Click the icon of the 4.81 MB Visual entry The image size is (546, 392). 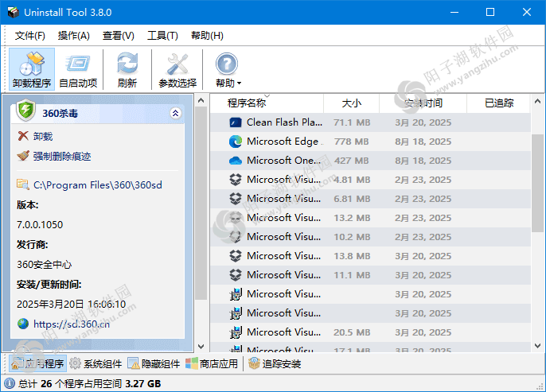click(236, 180)
